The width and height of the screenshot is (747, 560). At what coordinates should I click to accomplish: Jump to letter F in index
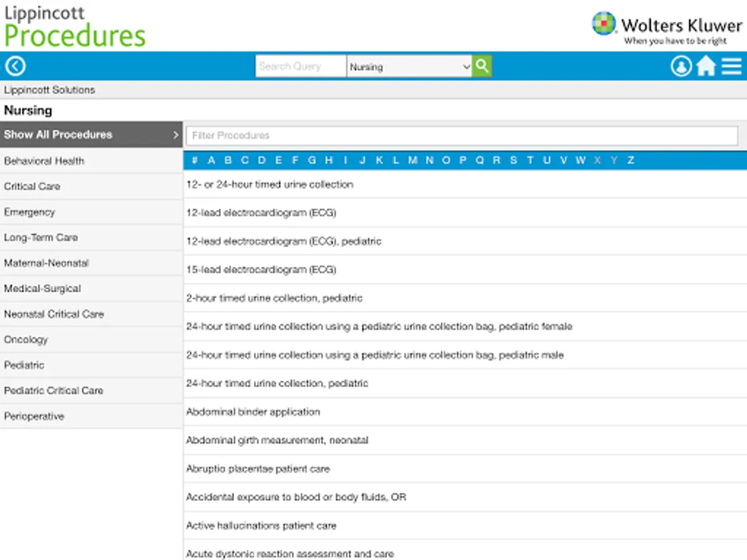pos(295,160)
